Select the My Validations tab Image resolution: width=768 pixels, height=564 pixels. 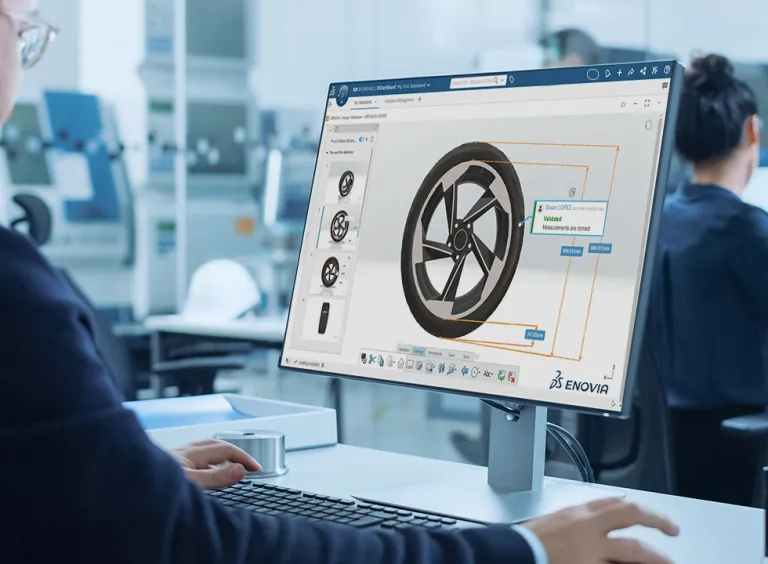(365, 102)
